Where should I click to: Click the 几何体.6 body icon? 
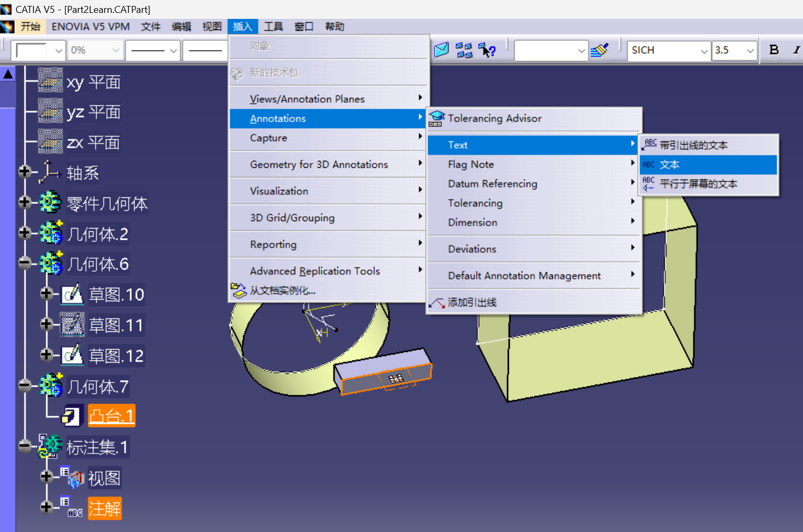pyautogui.click(x=51, y=264)
